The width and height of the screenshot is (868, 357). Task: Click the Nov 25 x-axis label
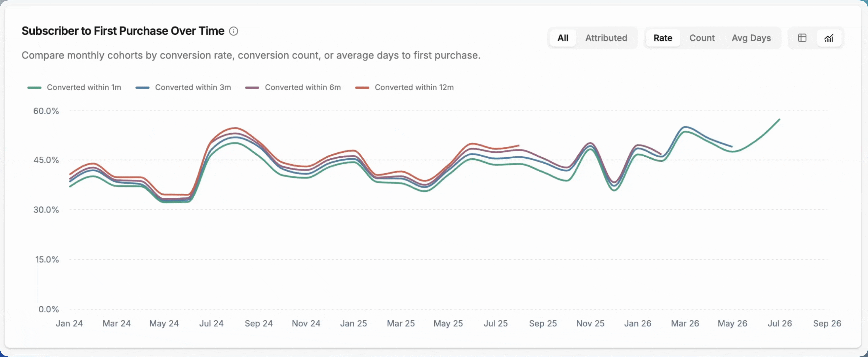click(590, 323)
